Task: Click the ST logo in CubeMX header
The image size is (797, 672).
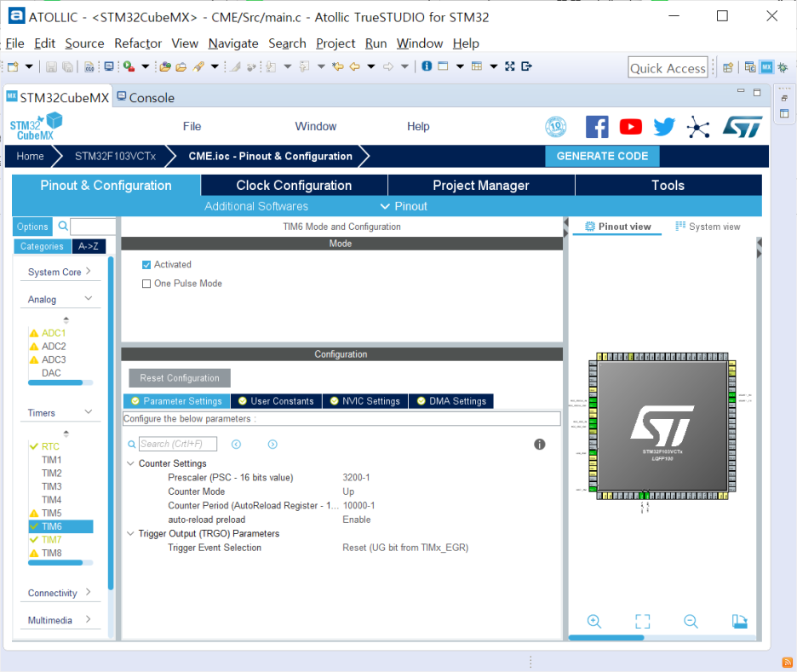Action: (743, 127)
